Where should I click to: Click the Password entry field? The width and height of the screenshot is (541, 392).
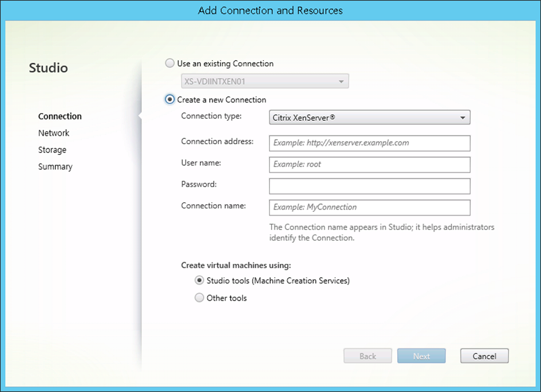coord(369,186)
